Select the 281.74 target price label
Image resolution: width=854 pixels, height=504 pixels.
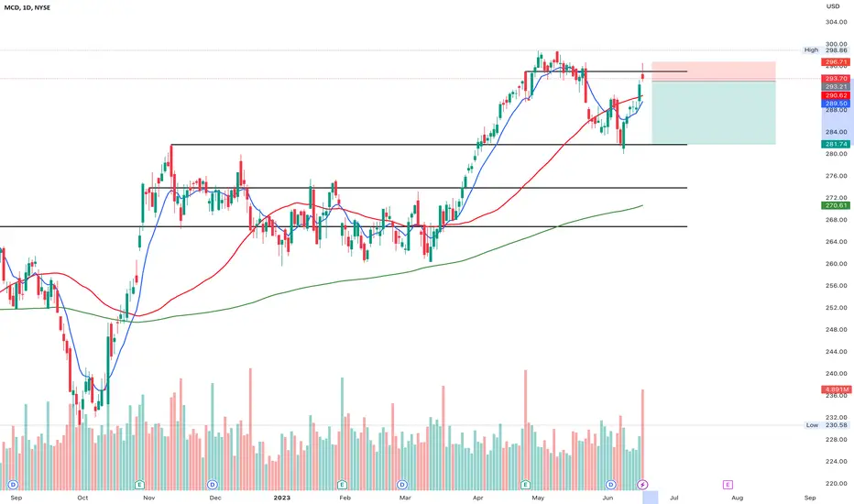pyautogui.click(x=836, y=144)
